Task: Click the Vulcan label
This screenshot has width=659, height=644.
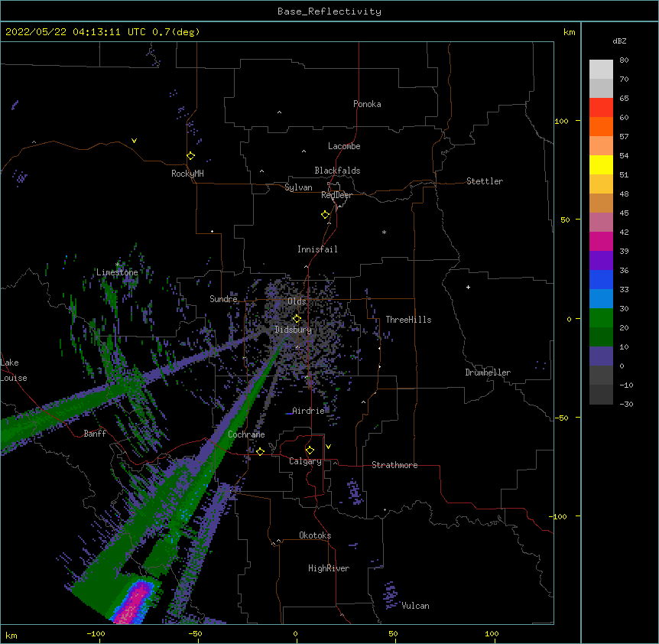Action: point(415,606)
